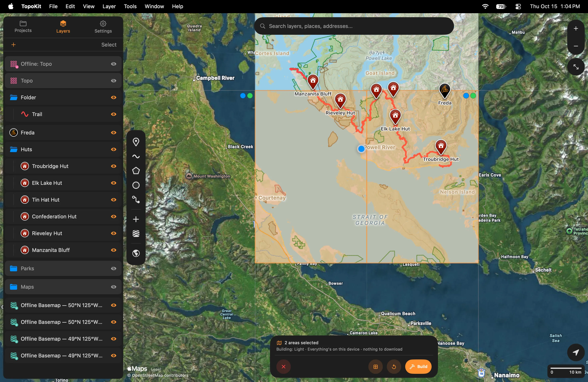Open macOS Control Center icon
588x382 pixels.
[518, 6]
